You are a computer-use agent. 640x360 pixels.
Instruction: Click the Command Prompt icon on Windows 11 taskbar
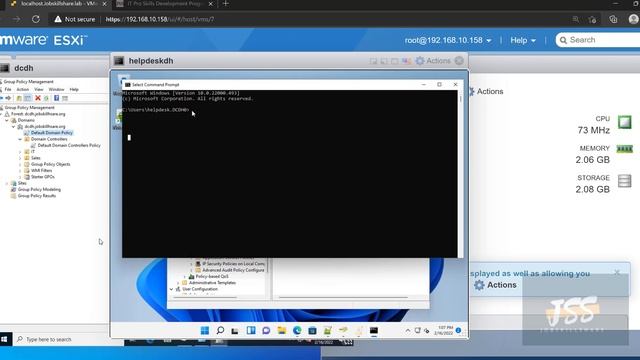[374, 330]
